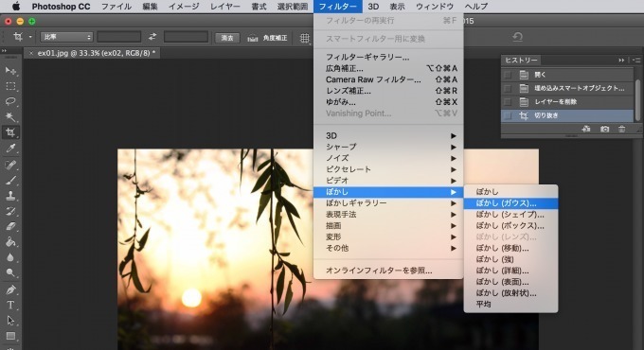Open the crop overlay grid options

tap(305, 38)
